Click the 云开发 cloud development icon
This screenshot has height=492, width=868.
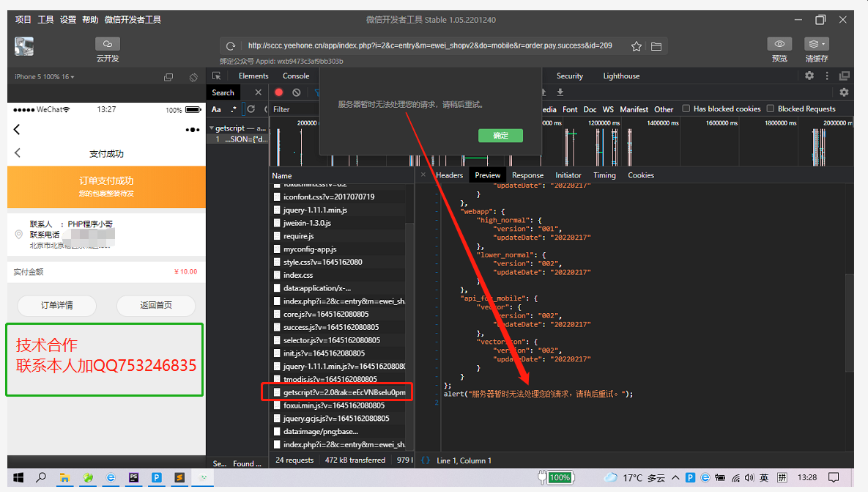(x=108, y=44)
